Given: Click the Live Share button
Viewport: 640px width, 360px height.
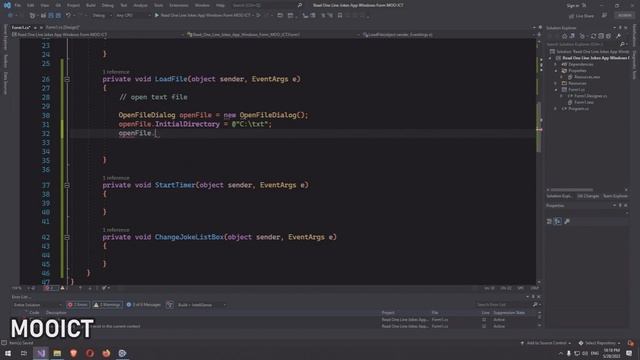Looking at the screenshot, I should coord(581,16).
